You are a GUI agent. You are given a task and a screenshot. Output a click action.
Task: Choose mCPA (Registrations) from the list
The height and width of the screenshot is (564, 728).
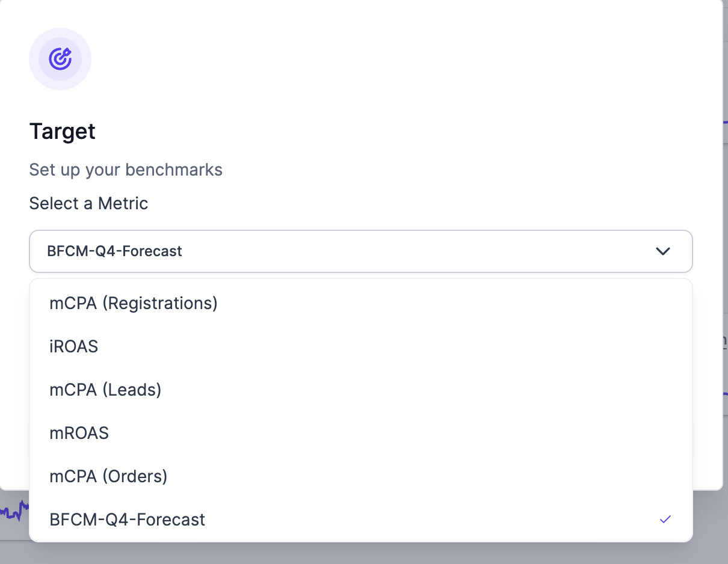[x=134, y=303]
